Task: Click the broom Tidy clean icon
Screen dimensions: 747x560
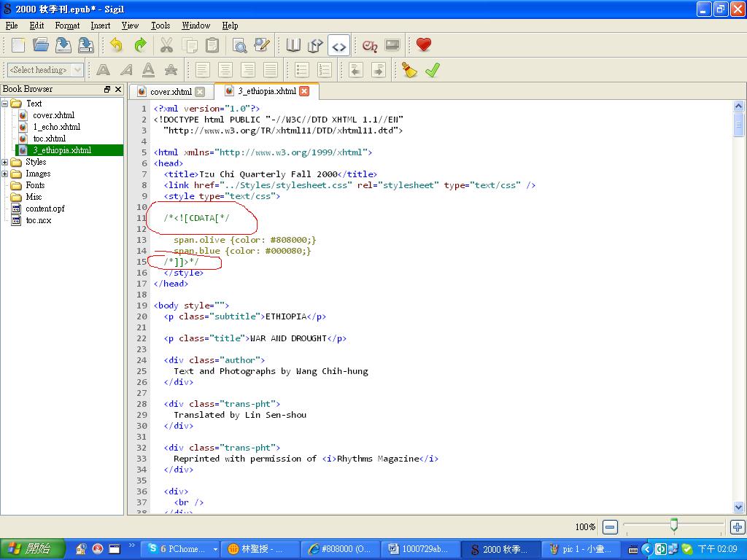Action: [x=410, y=70]
